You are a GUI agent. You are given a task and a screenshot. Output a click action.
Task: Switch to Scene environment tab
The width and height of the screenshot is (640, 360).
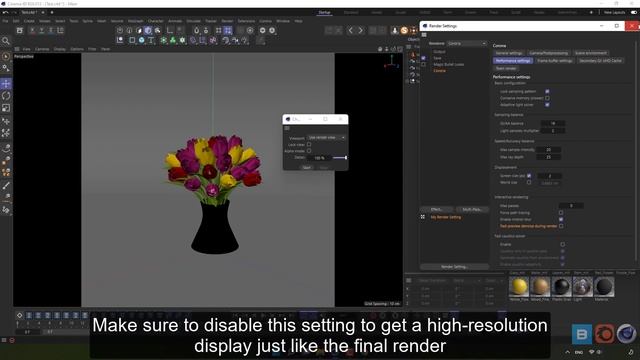pos(591,53)
